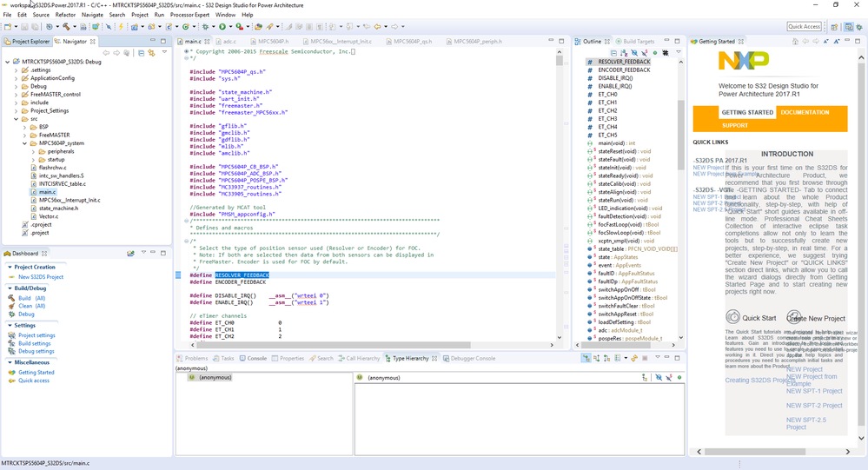Select main.c in the Navigator tree
Image resolution: width=868 pixels, height=470 pixels.
[47, 192]
